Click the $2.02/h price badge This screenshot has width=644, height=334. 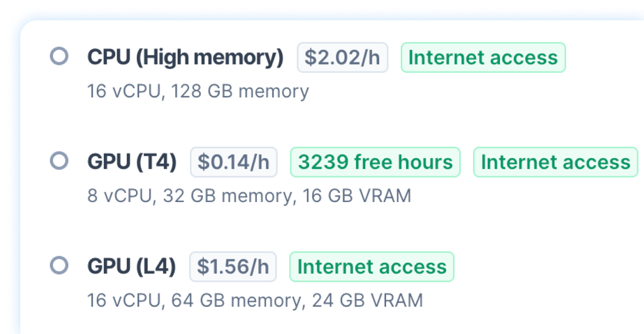click(x=342, y=58)
